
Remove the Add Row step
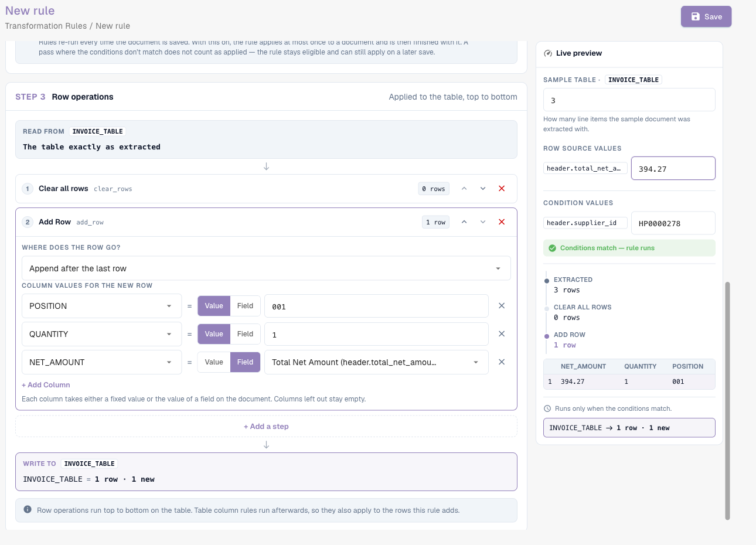[x=502, y=222]
